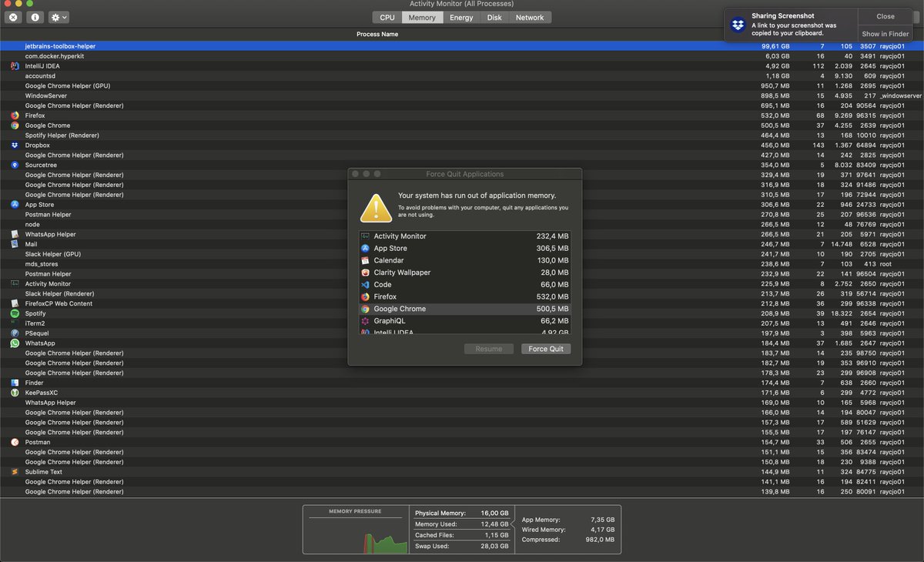Select the Slack Helper (GPU) process

tap(462, 254)
